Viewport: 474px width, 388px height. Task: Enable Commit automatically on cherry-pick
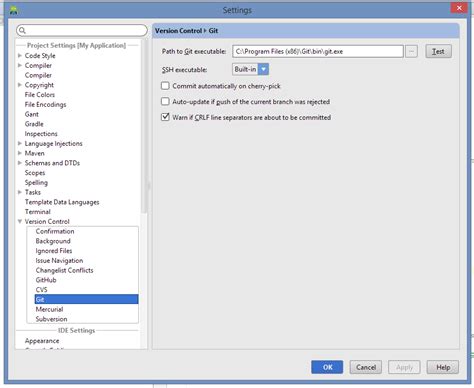tap(165, 86)
